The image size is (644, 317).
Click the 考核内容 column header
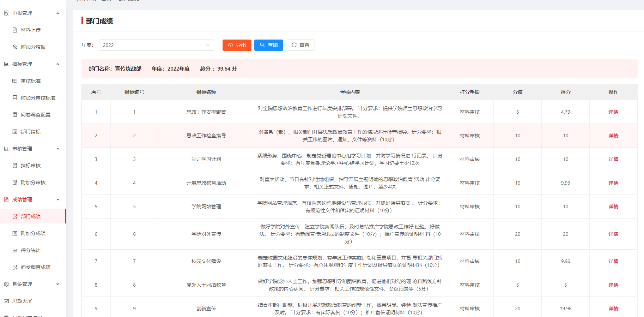tap(350, 92)
